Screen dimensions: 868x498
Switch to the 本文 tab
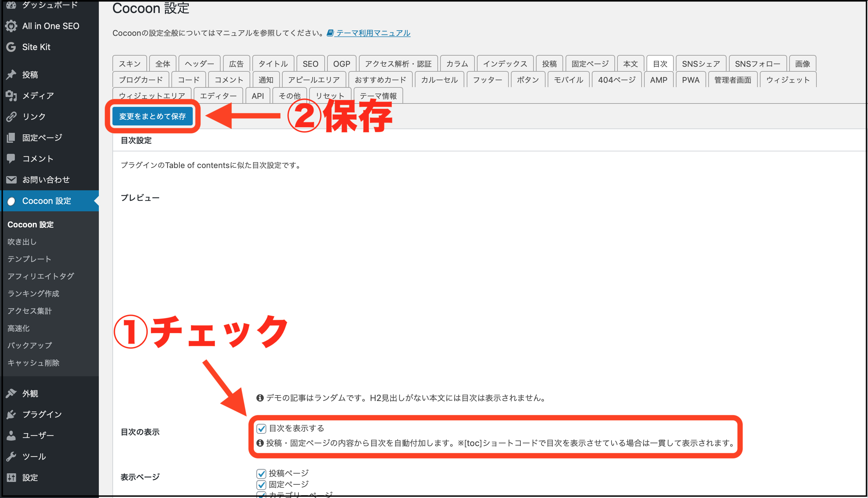[630, 64]
